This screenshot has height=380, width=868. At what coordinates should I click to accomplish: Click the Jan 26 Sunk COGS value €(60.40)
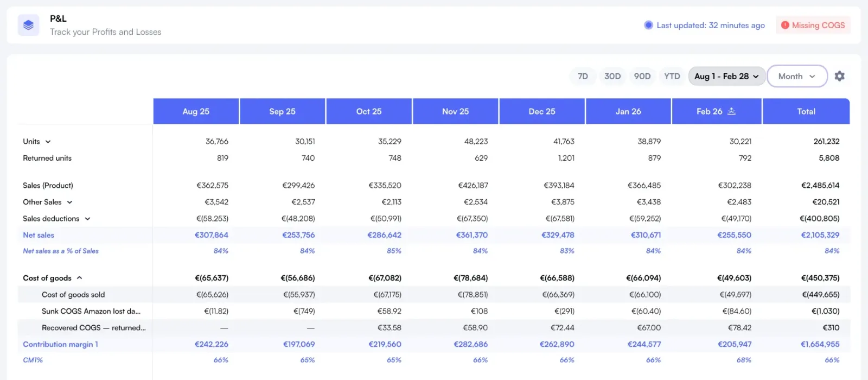[x=646, y=311]
